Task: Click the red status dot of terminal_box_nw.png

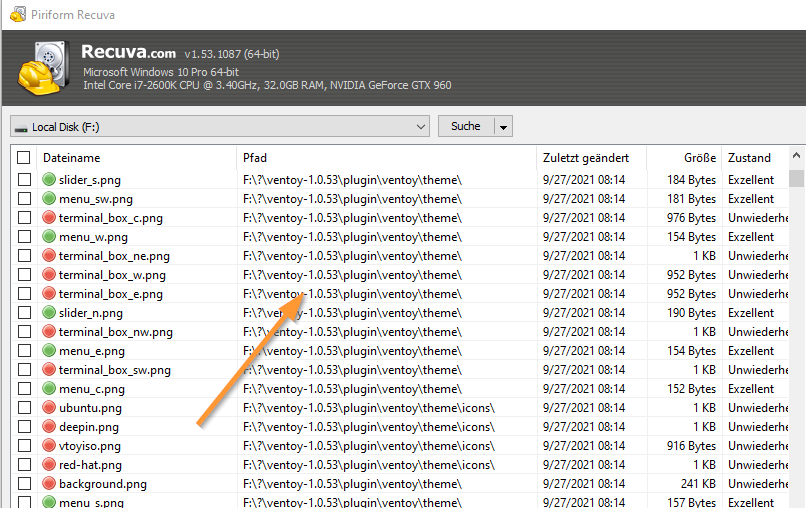Action: [49, 332]
